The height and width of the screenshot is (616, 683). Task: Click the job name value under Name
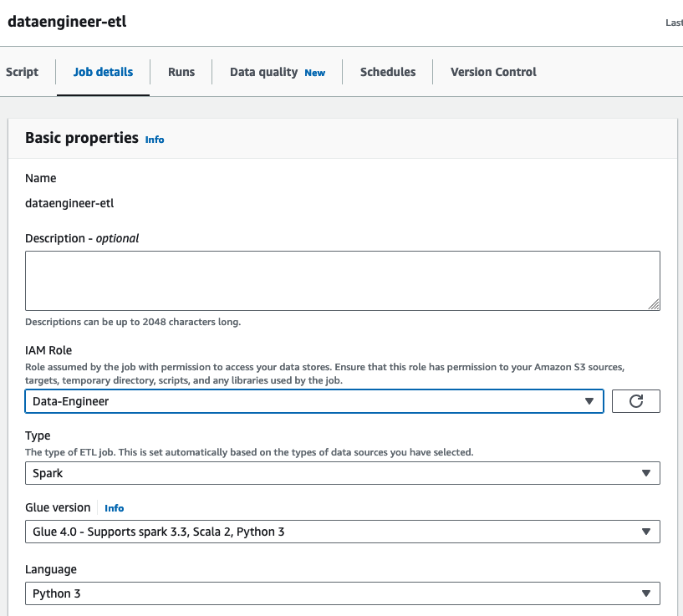point(69,202)
